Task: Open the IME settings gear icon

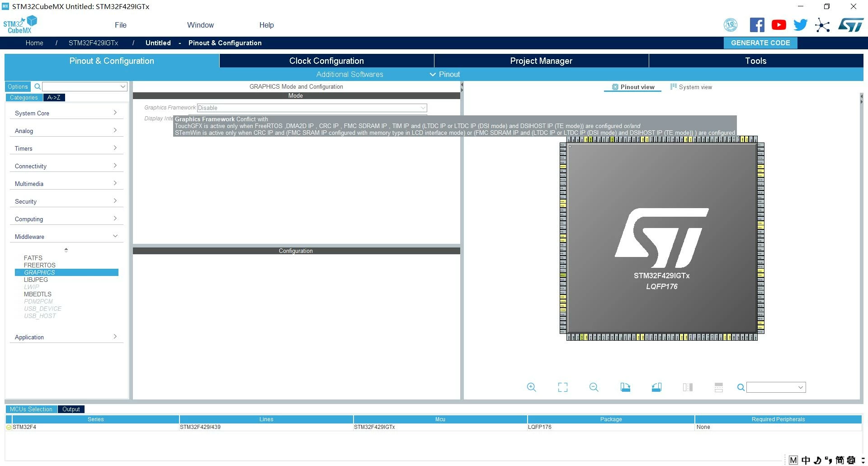Action: pos(851,461)
